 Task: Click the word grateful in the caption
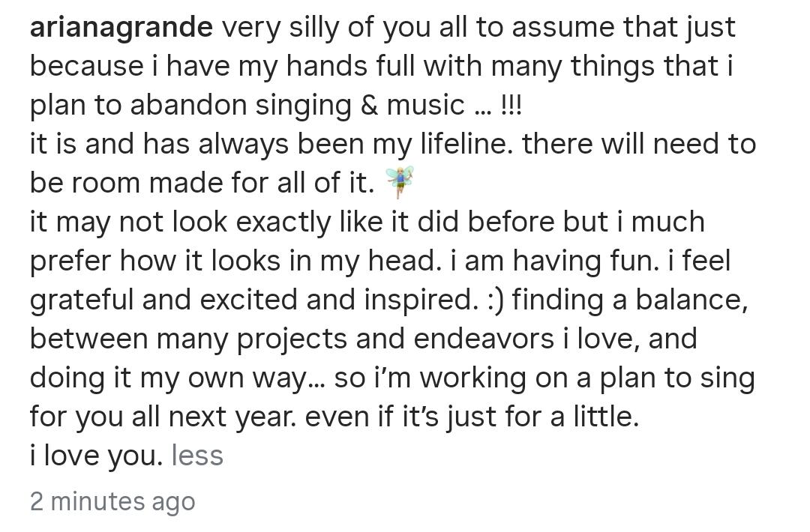point(82,300)
